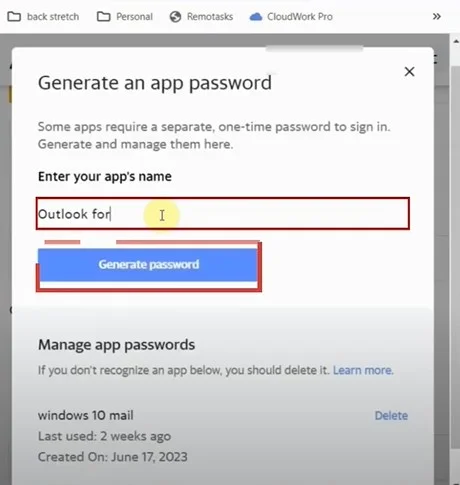Delete the windows 10 mail app password
Viewport: 460px width, 485px height.
pos(391,416)
